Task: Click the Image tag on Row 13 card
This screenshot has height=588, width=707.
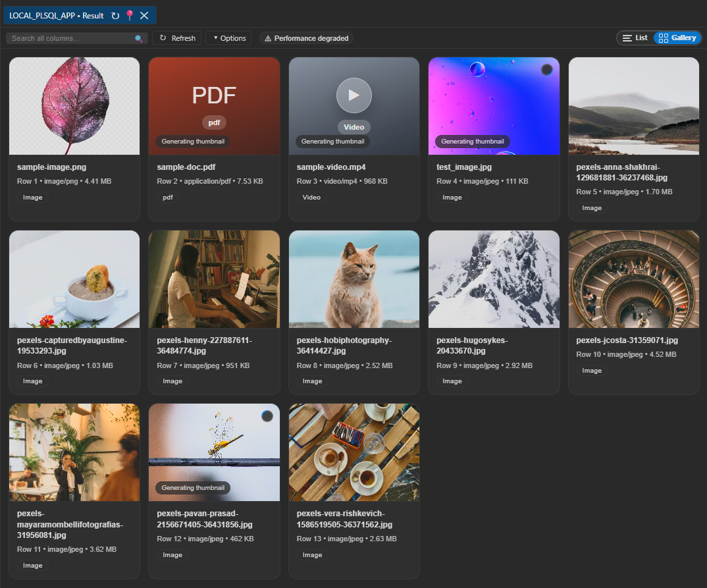Action: click(312, 555)
